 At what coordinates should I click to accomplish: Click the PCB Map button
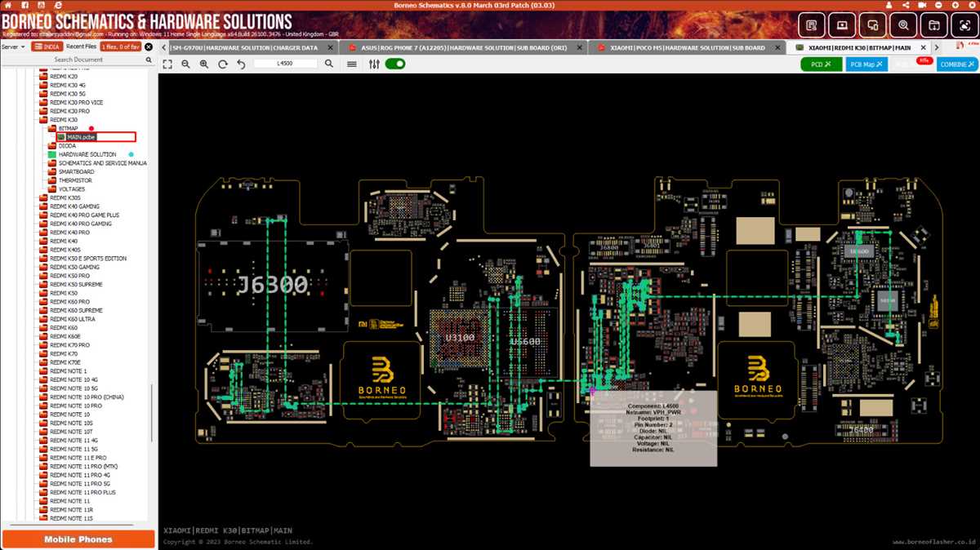(866, 64)
